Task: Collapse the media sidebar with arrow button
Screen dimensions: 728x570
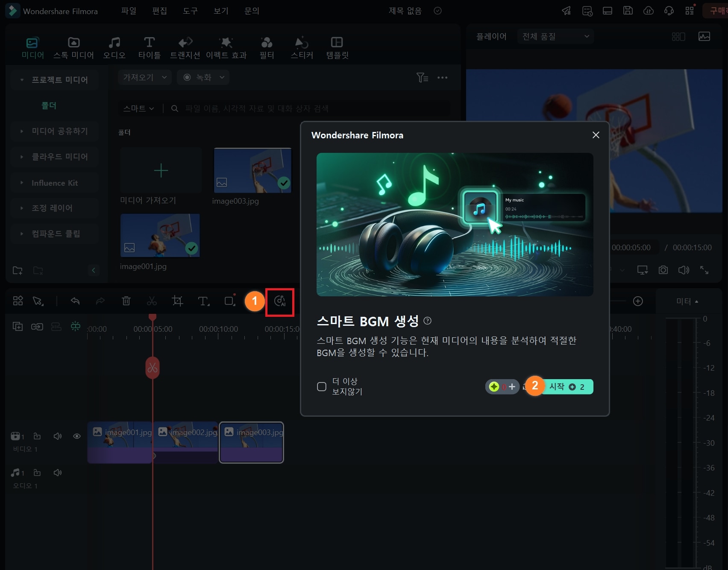Action: [94, 270]
